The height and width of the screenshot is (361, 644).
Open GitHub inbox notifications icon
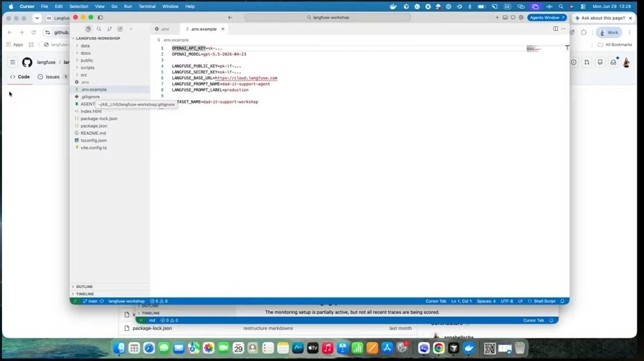(613, 62)
